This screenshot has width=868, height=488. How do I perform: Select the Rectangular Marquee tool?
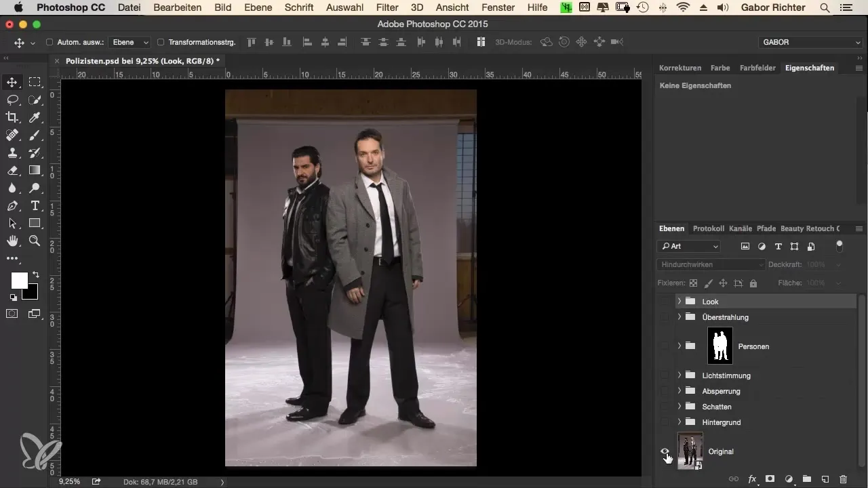pos(35,83)
